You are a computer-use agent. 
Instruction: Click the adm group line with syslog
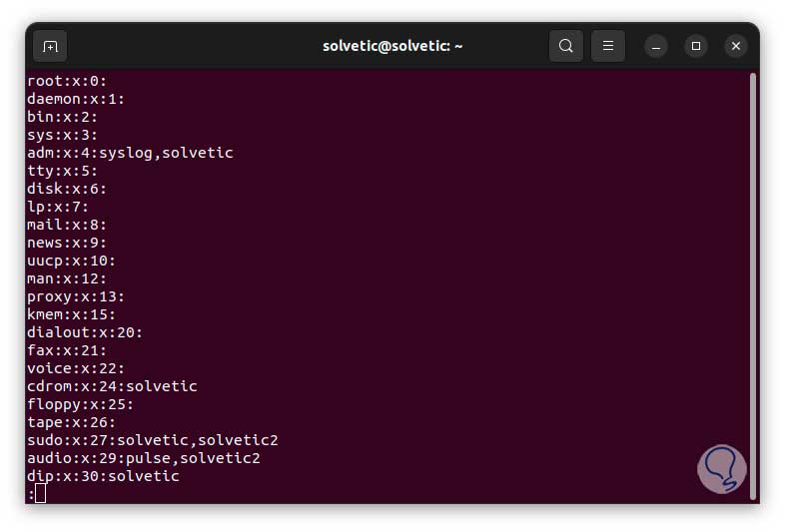130,153
